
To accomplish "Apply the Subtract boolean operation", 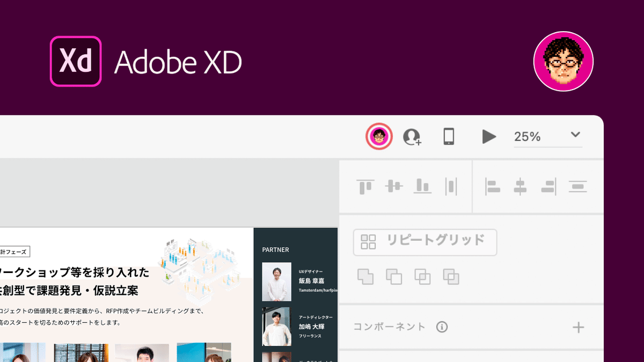I will (394, 277).
